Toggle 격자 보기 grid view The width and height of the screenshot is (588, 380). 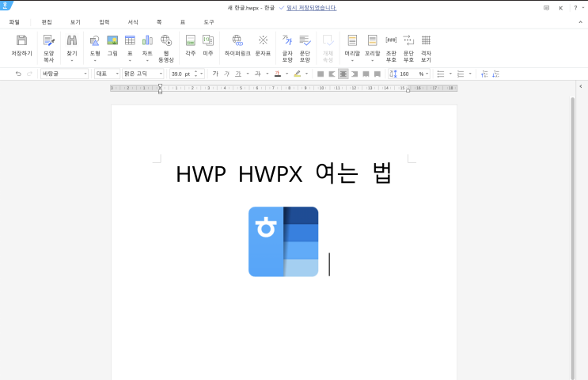[x=426, y=48]
